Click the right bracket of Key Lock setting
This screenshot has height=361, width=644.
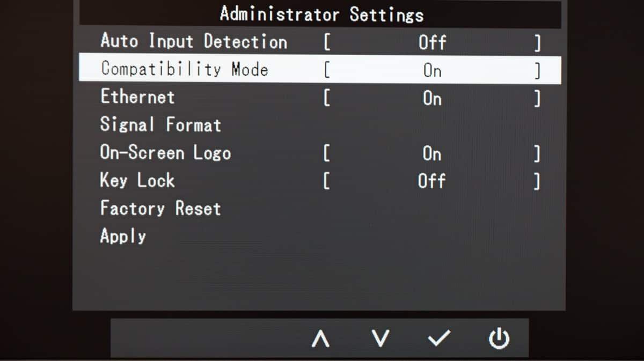[537, 181]
